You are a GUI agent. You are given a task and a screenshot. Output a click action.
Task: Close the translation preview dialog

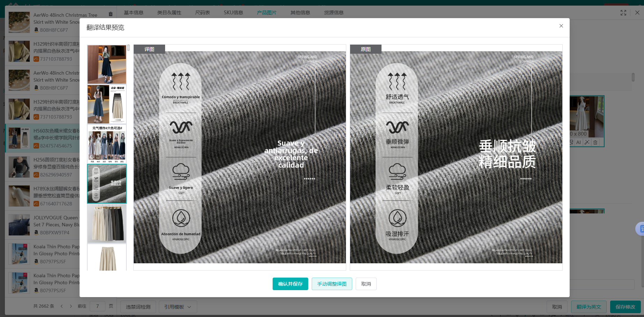tap(561, 26)
